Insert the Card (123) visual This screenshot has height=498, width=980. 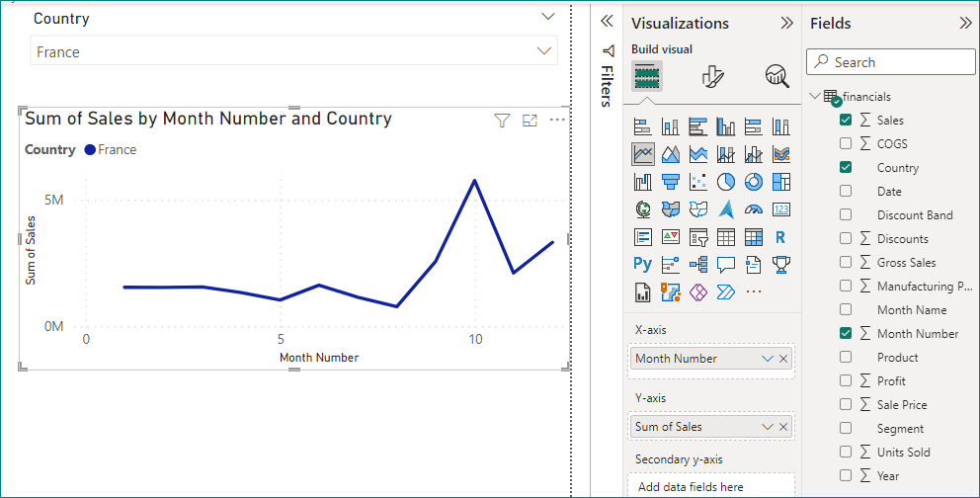(x=781, y=209)
